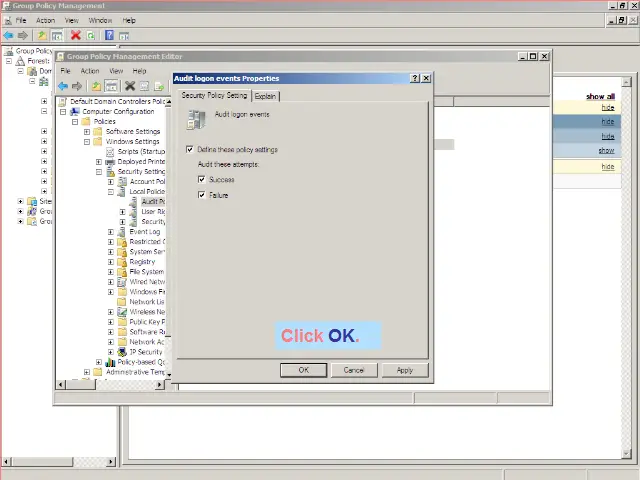Click red X delete icon in main toolbar

(x=76, y=36)
